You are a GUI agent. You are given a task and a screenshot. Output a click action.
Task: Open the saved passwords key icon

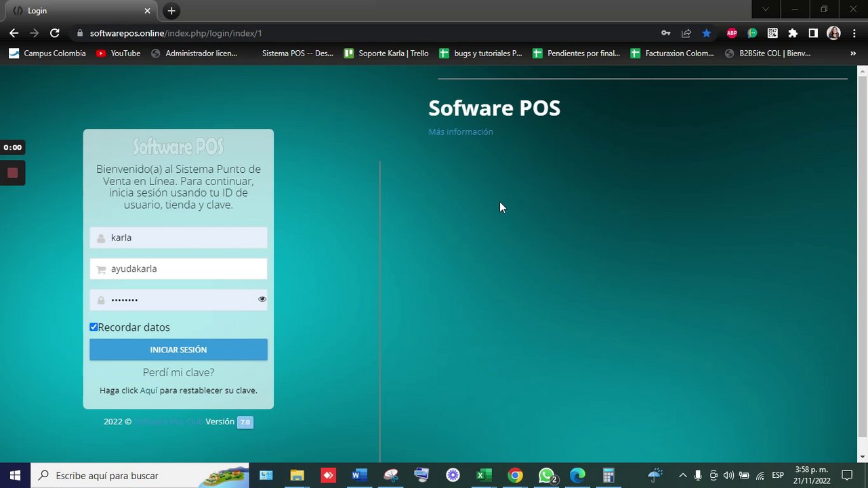666,33
